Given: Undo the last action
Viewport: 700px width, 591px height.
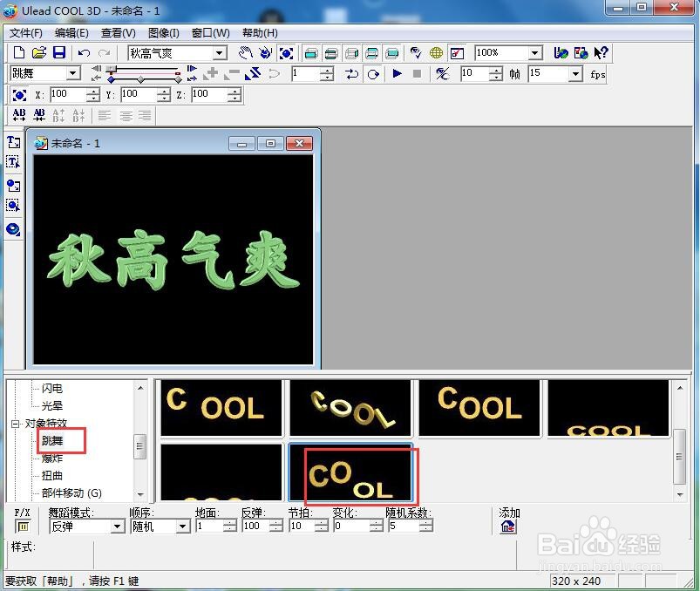Looking at the screenshot, I should (84, 53).
